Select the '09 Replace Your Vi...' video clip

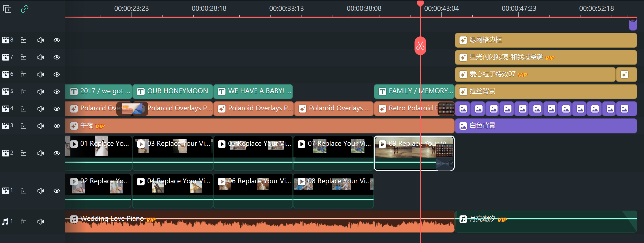(x=414, y=153)
